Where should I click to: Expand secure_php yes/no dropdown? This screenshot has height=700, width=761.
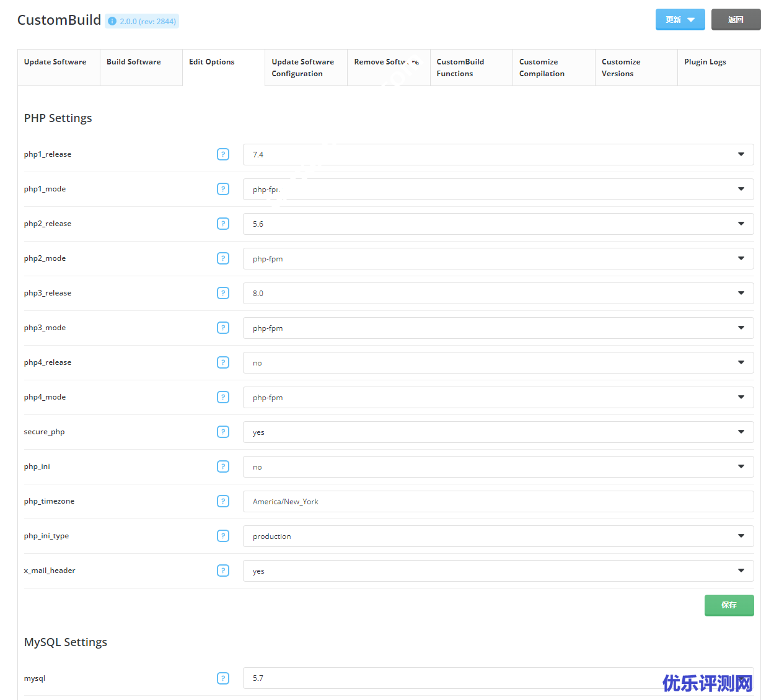[498, 432]
